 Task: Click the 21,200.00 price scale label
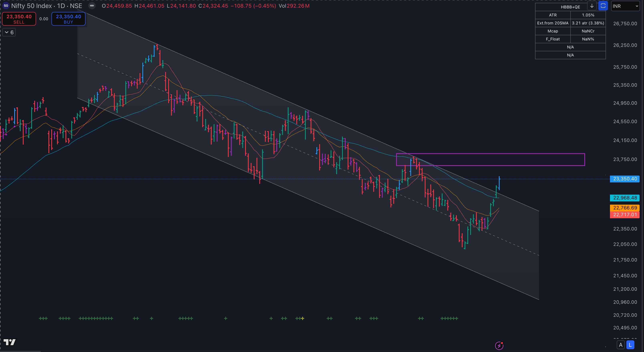pyautogui.click(x=625, y=289)
